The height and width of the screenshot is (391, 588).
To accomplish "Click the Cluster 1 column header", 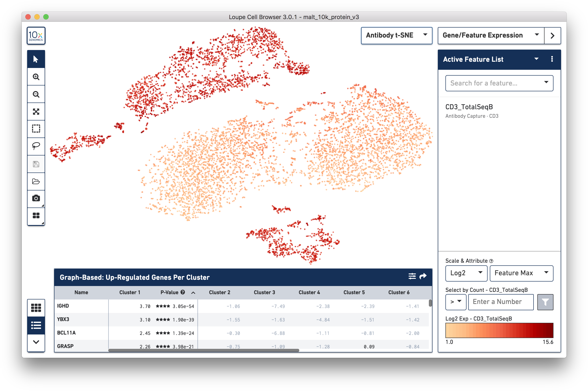I will point(130,293).
